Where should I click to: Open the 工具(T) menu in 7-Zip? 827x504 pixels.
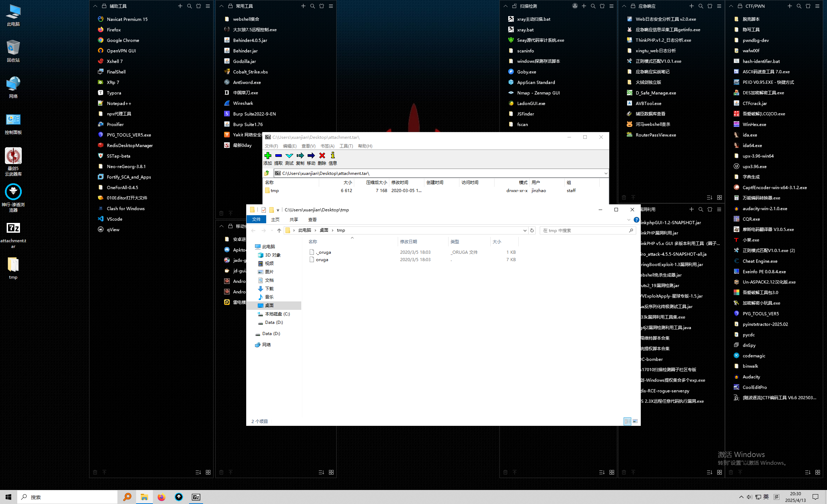tap(346, 146)
